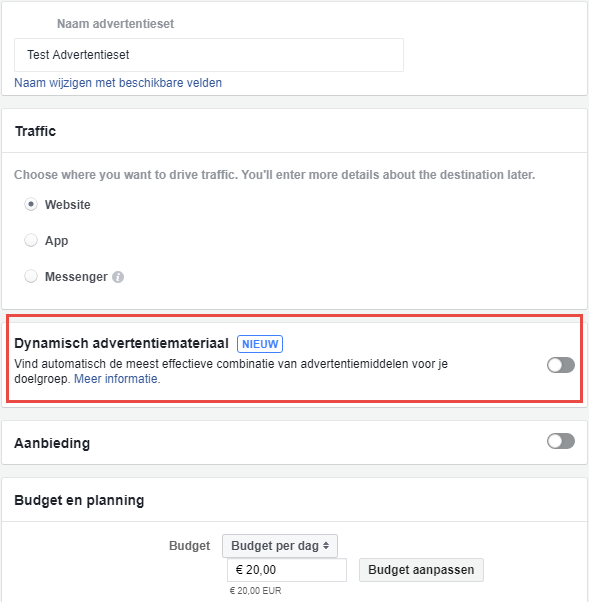Select the App traffic radio button

pos(31,240)
